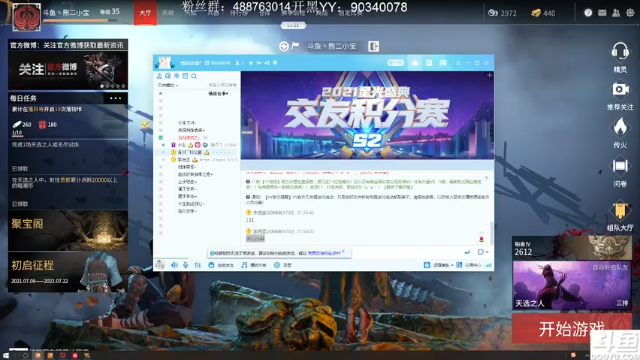The height and width of the screenshot is (360, 640).
Task: Click the 开始游戏 start game button
Action: pyautogui.click(x=572, y=329)
